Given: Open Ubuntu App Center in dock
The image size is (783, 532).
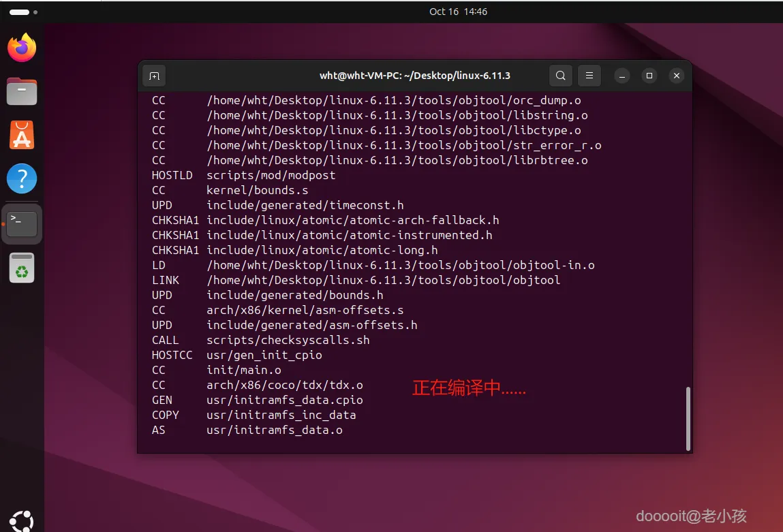Looking at the screenshot, I should 22,136.
